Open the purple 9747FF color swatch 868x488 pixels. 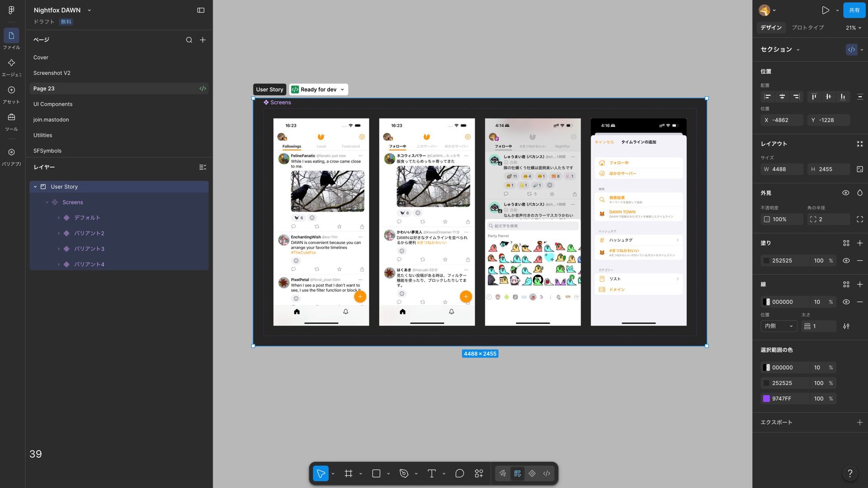(766, 399)
